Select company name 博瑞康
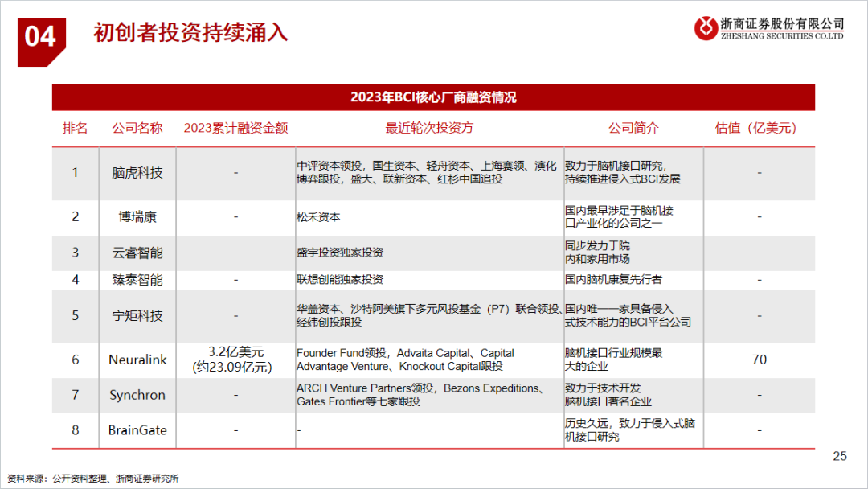This screenshot has width=868, height=489. pyautogui.click(x=137, y=216)
